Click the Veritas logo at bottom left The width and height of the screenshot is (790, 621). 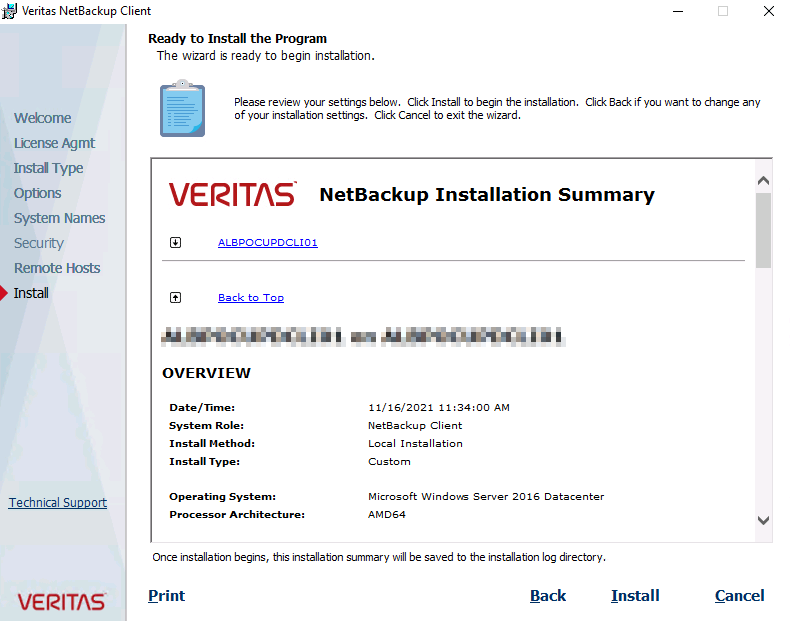click(x=61, y=601)
